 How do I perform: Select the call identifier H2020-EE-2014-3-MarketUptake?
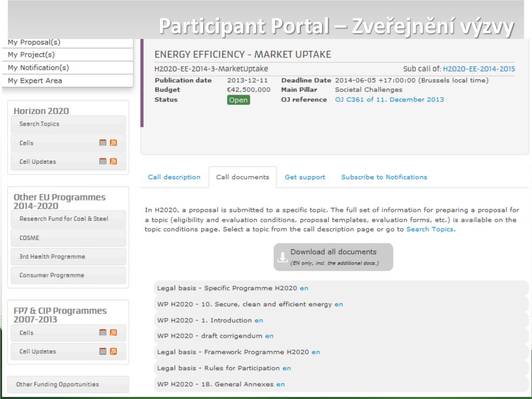click(x=211, y=69)
